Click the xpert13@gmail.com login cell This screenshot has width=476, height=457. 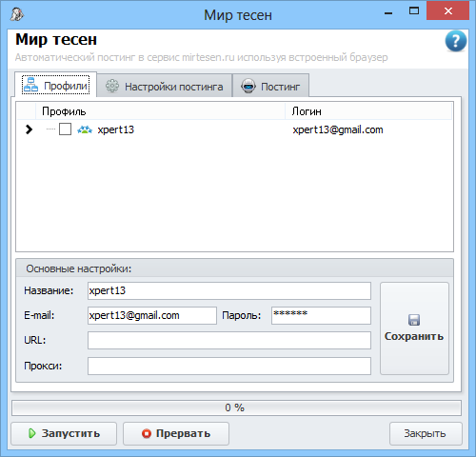pos(338,129)
